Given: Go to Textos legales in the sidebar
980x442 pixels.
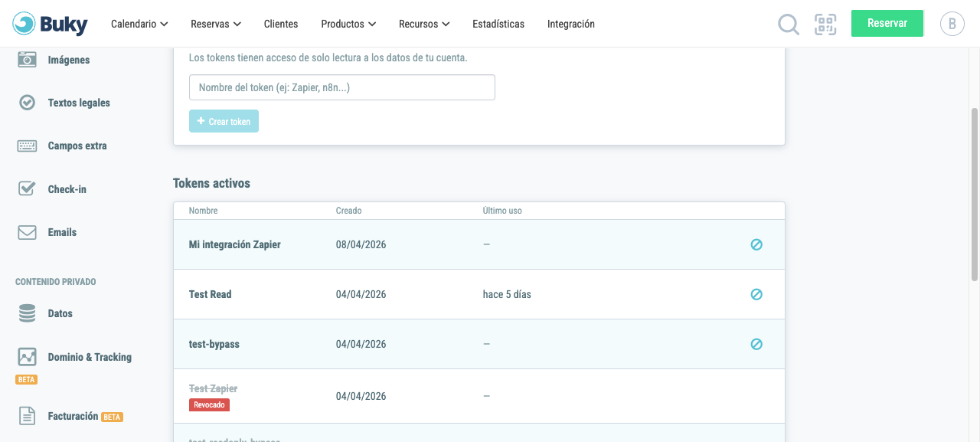Looking at the screenshot, I should tap(79, 103).
